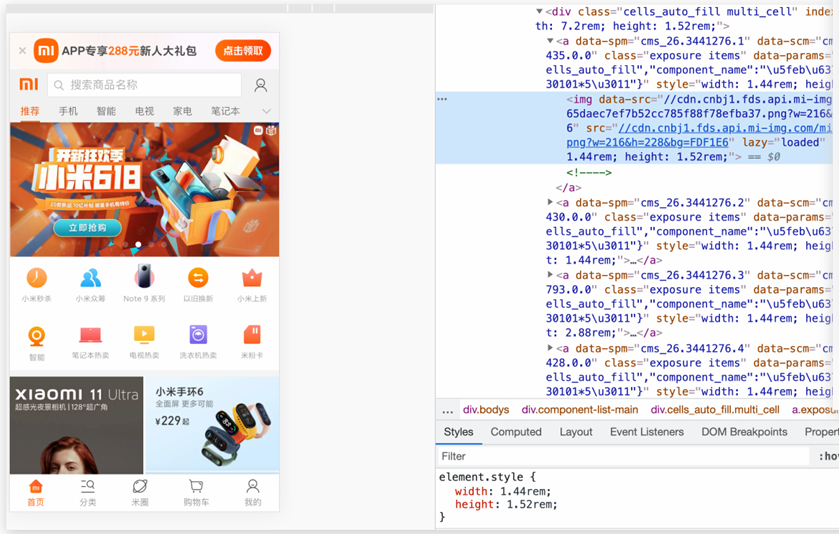Edit the height 1.52rem style value

531,505
